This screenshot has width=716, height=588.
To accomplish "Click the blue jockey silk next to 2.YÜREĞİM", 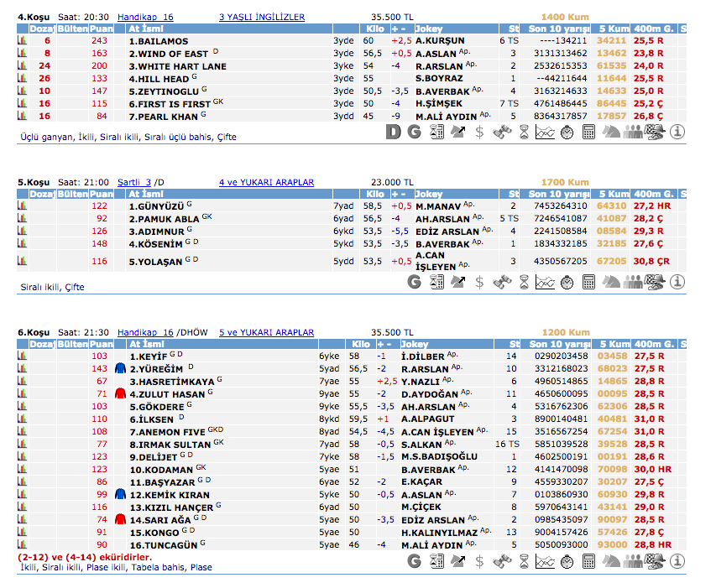I will click(120, 368).
